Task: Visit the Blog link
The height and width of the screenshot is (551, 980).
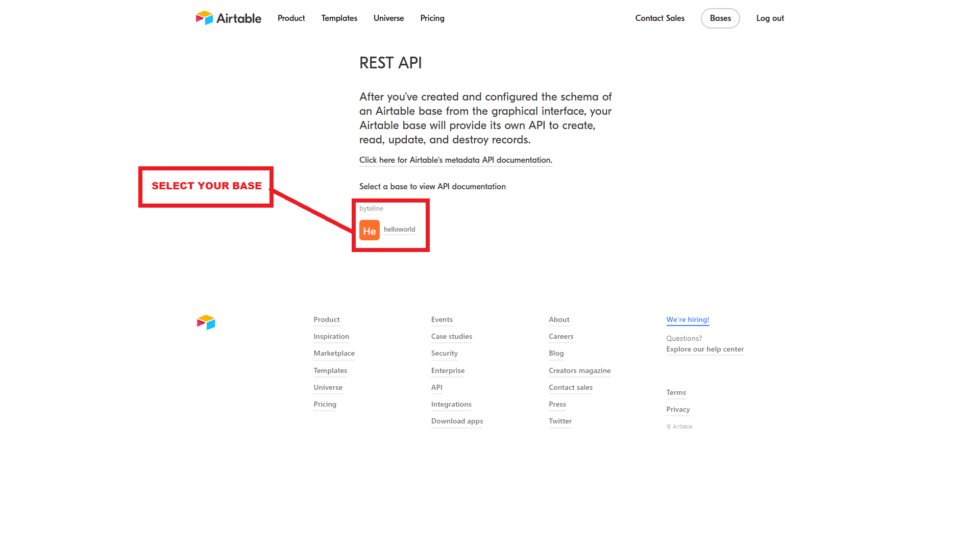Action: tap(556, 354)
